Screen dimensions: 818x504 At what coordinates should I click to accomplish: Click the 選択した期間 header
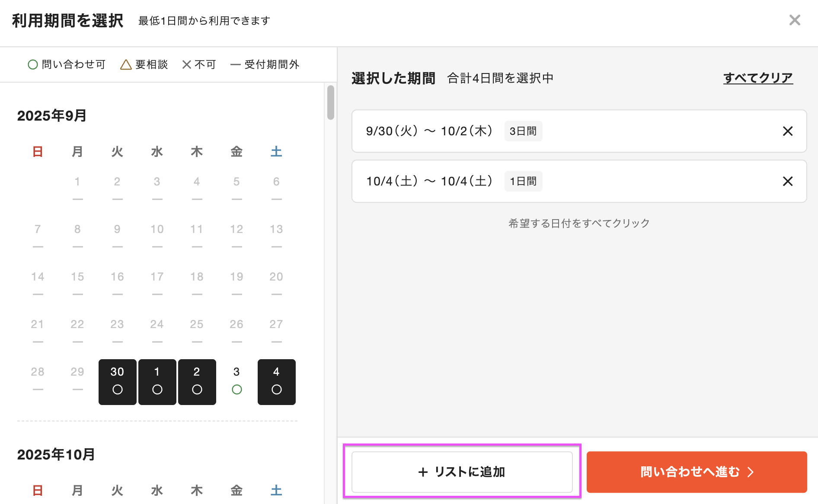393,78
